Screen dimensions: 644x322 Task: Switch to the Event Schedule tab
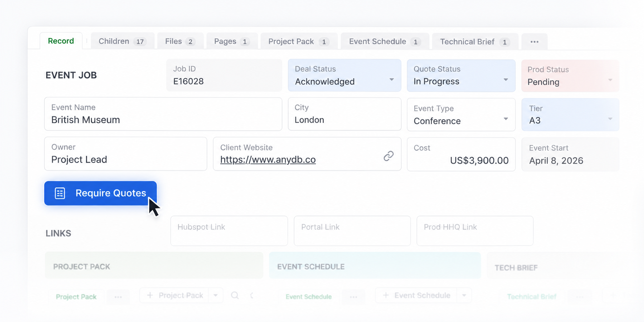pyautogui.click(x=385, y=41)
